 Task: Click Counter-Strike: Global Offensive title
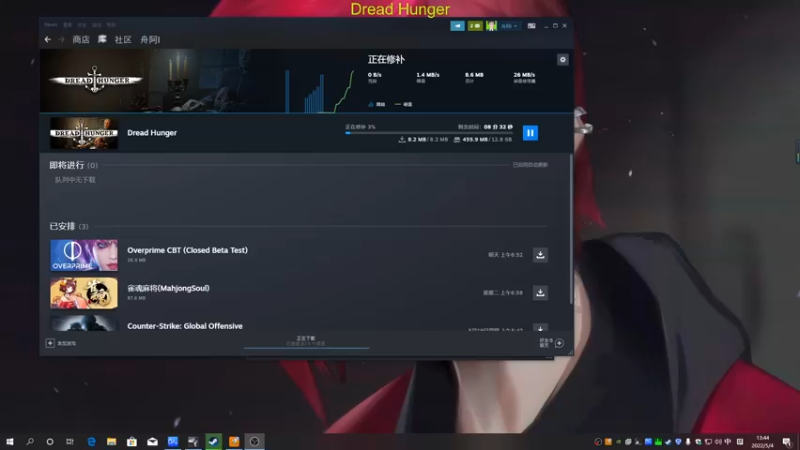click(185, 326)
